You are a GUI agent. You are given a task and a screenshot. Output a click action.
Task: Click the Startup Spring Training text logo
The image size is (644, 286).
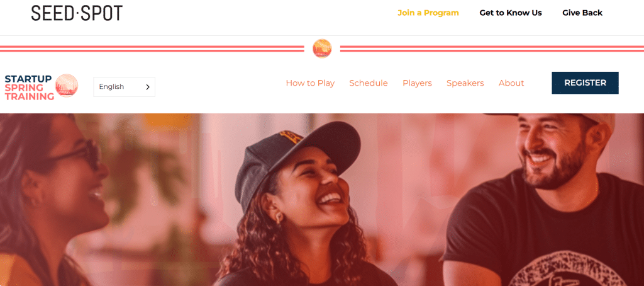[x=29, y=88]
